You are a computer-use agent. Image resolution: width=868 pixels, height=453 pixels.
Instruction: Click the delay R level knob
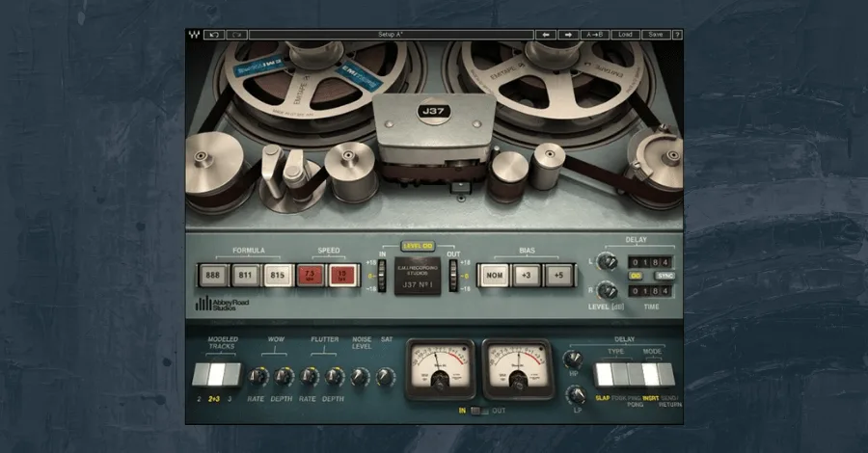coord(608,290)
